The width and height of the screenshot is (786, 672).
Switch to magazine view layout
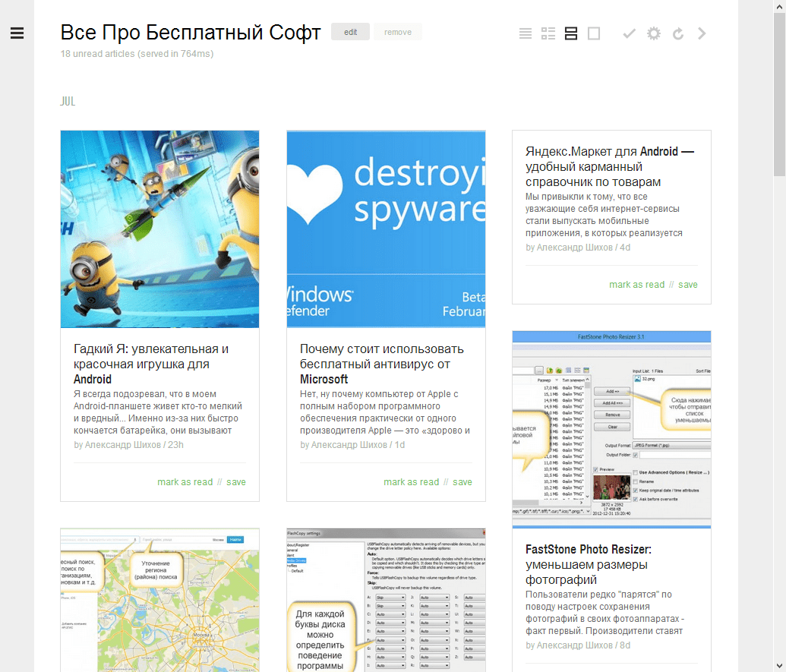(548, 33)
